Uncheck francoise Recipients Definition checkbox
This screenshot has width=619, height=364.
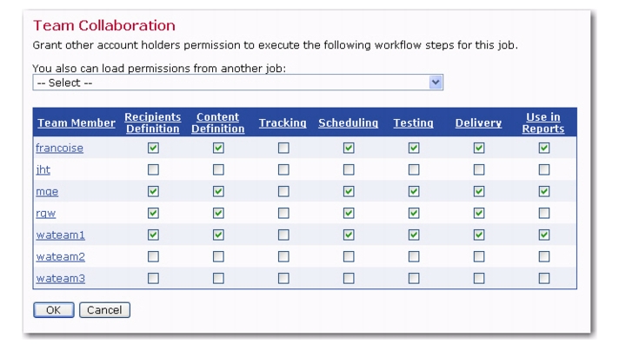pos(153,148)
